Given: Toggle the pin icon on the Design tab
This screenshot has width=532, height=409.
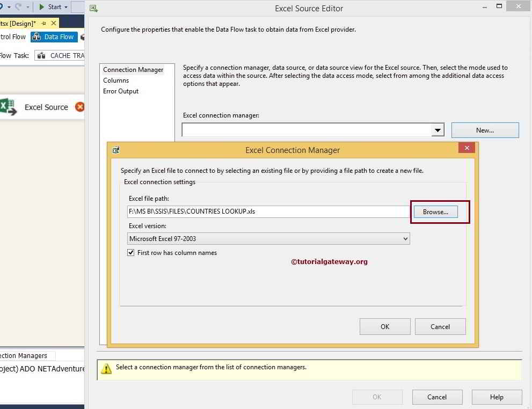Looking at the screenshot, I should pyautogui.click(x=43, y=23).
